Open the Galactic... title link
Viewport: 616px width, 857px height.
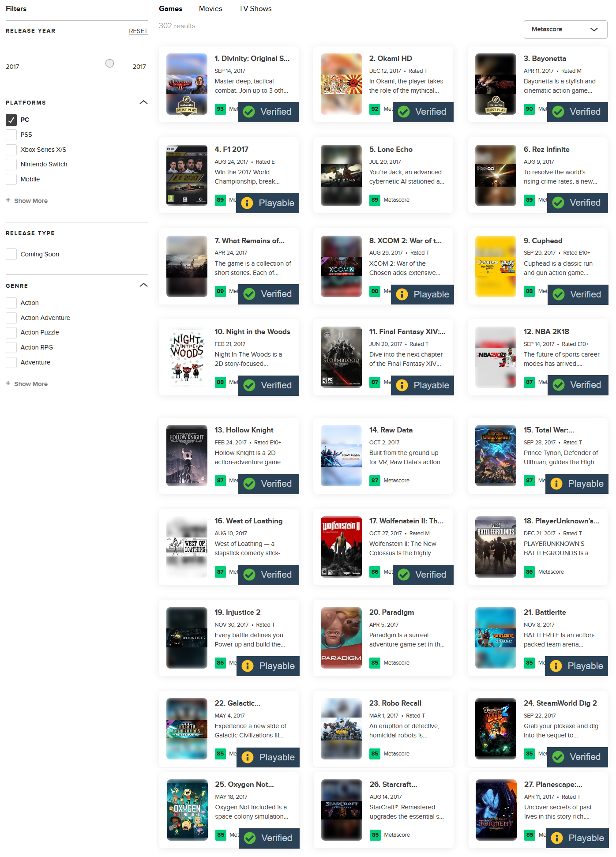click(x=237, y=703)
